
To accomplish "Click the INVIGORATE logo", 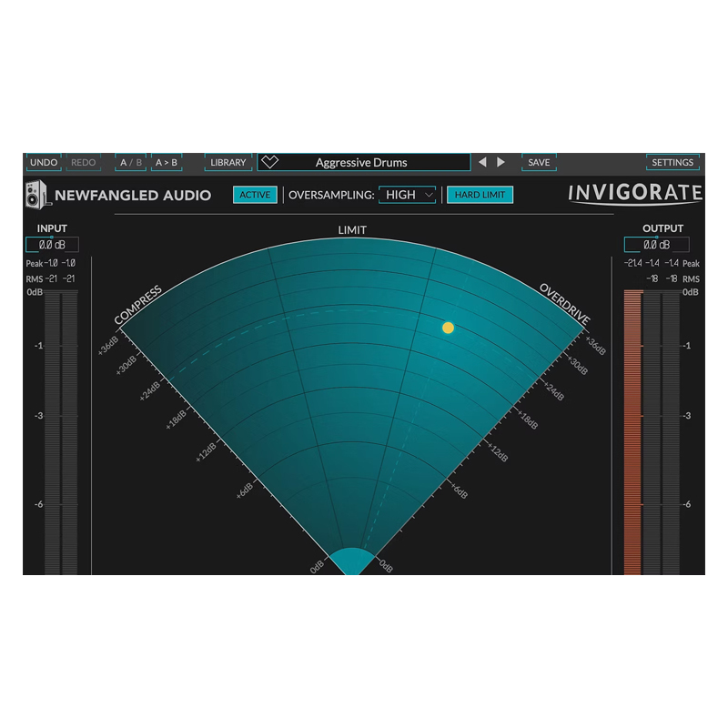I will coord(635,194).
